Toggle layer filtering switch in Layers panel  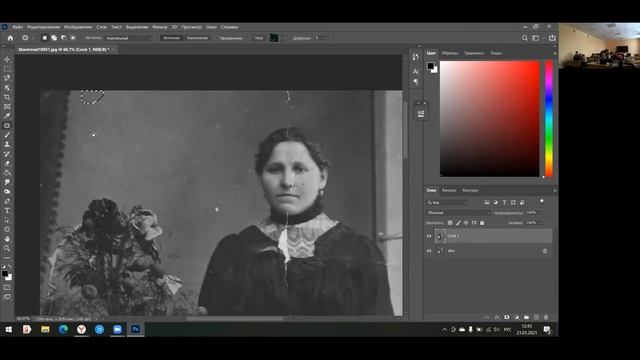point(542,201)
